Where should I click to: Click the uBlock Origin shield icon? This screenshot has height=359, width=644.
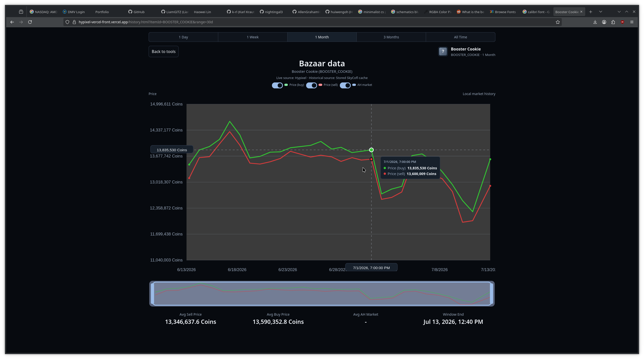coord(622,22)
